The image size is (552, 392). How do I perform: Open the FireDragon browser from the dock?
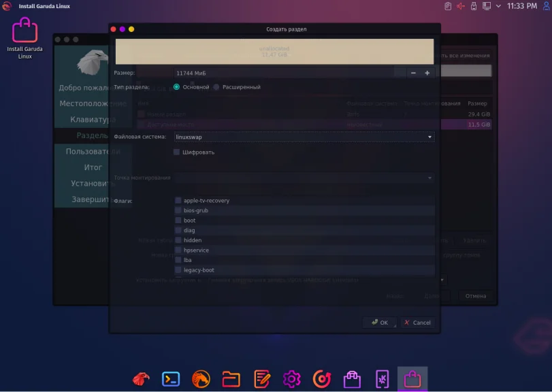201,378
